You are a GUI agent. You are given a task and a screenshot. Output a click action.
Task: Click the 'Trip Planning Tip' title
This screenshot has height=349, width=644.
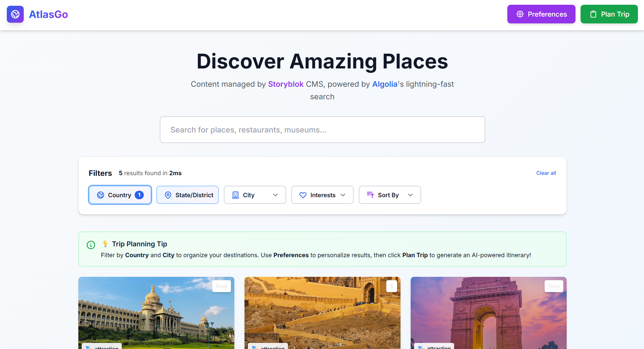tap(140, 244)
